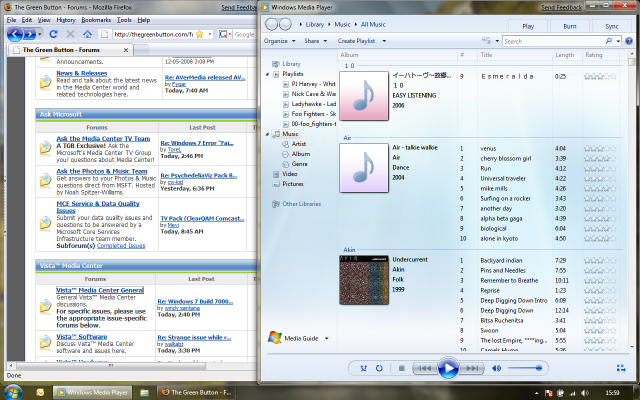
Task: Select Artist in library tree
Action: click(298, 144)
